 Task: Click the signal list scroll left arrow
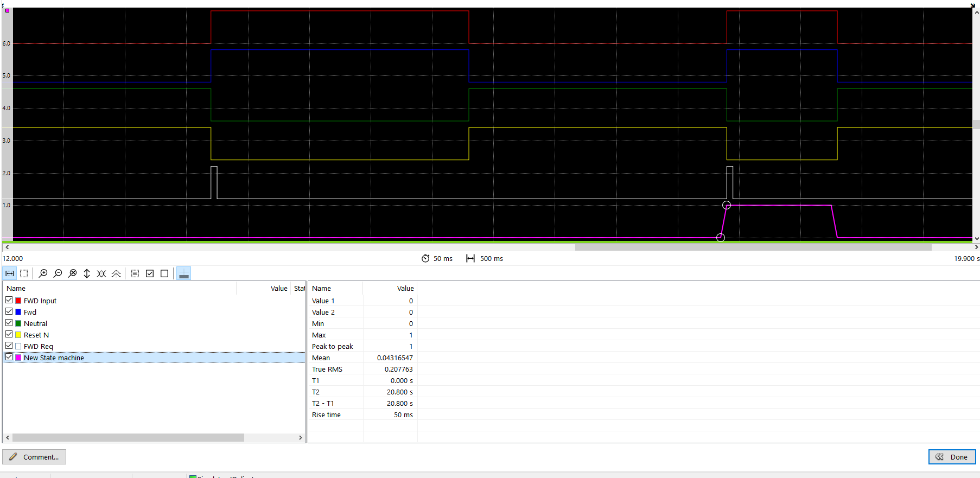pyautogui.click(x=8, y=437)
